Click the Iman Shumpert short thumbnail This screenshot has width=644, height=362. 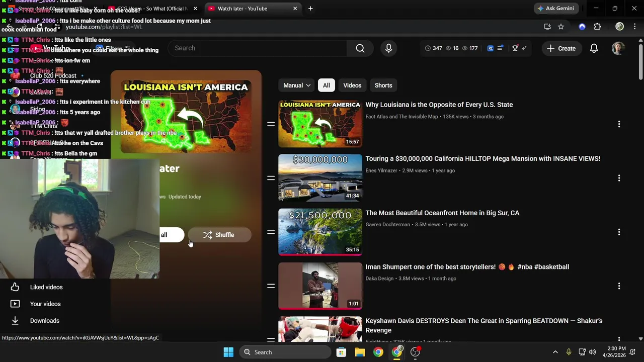click(320, 286)
